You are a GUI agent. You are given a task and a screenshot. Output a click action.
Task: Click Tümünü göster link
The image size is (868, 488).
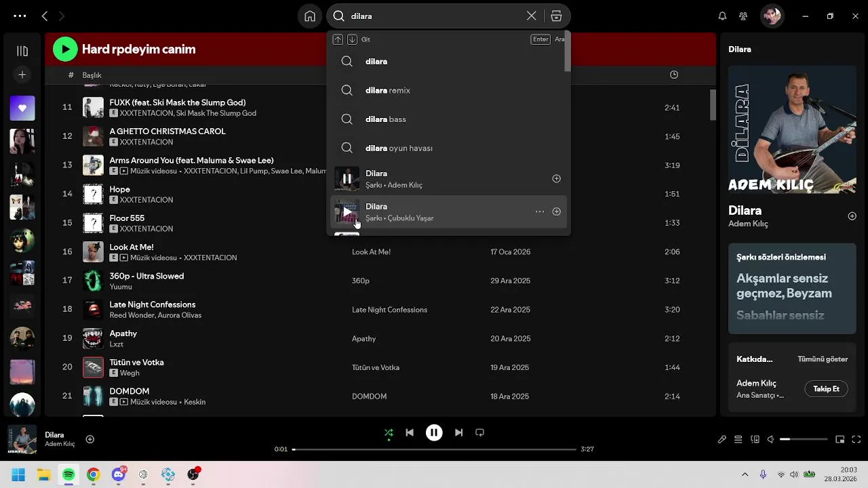[823, 359]
